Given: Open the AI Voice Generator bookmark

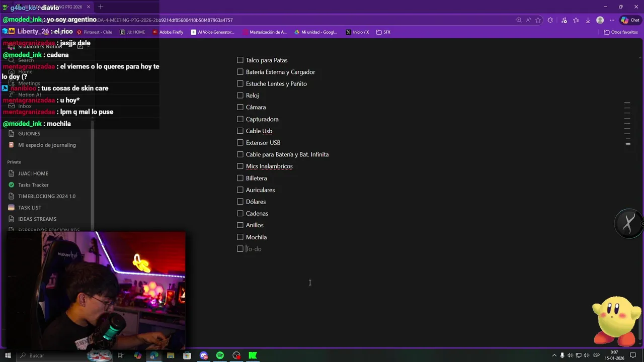Looking at the screenshot, I should [213, 32].
